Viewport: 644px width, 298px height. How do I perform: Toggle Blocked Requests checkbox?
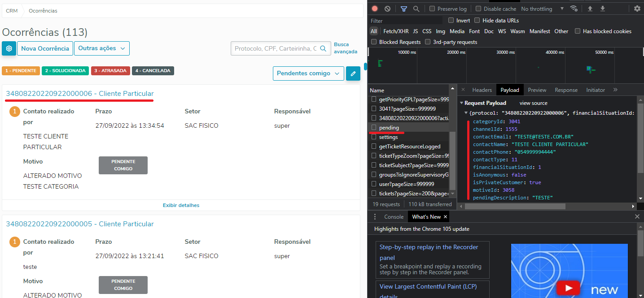pos(374,42)
